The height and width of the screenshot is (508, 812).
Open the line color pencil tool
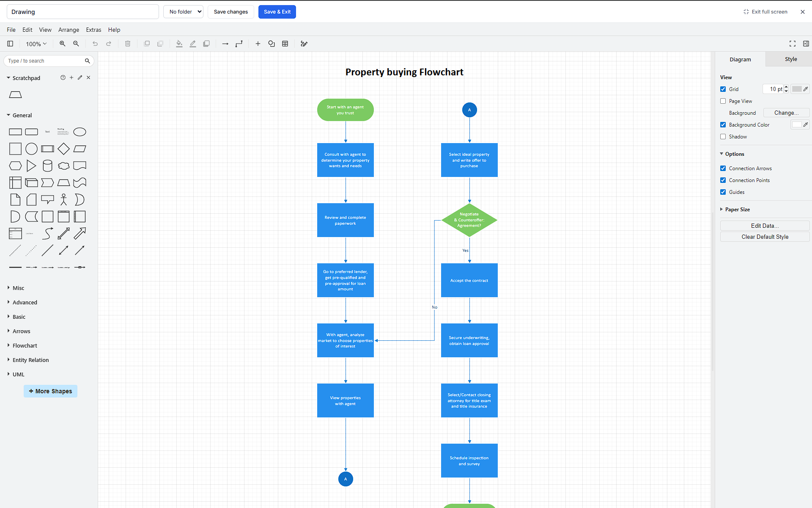(193, 44)
